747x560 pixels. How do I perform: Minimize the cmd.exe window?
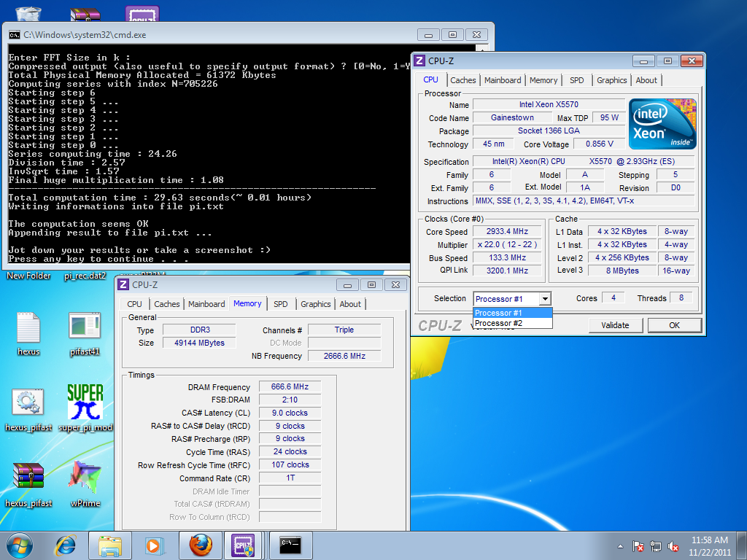[428, 35]
